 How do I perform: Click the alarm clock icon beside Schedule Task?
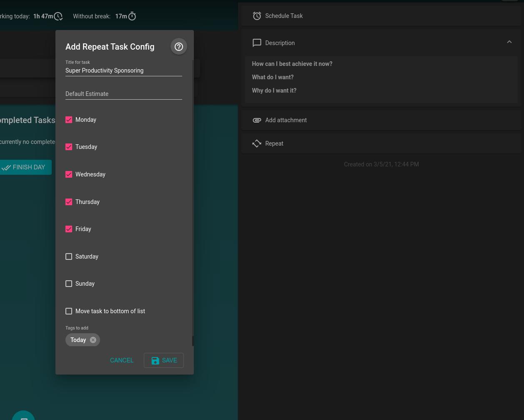point(257,15)
